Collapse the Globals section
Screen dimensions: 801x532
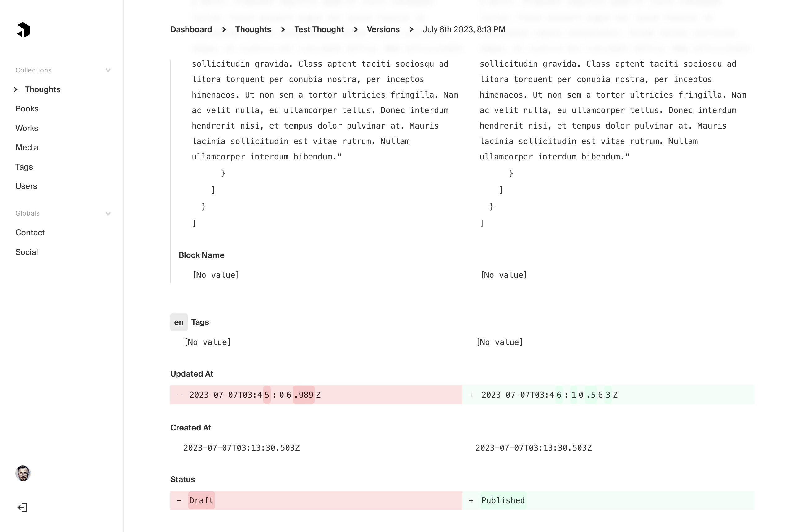108,214
